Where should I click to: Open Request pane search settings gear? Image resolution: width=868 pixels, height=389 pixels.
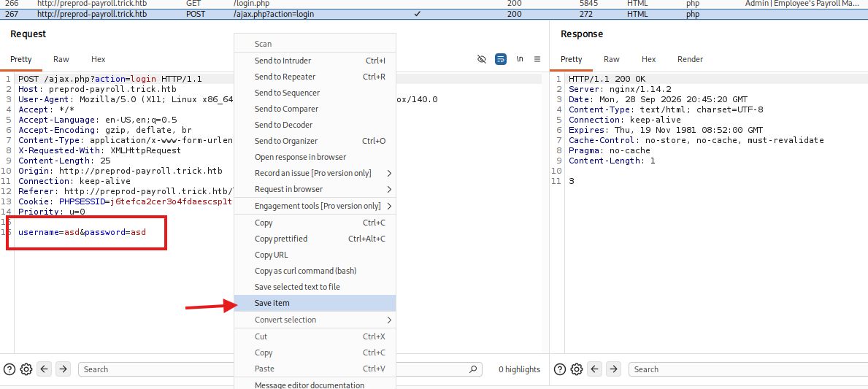pyautogui.click(x=26, y=369)
